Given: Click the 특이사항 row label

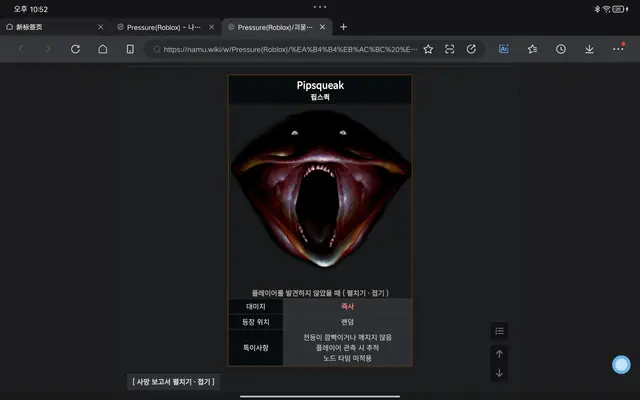Looking at the screenshot, I should click(256, 348).
